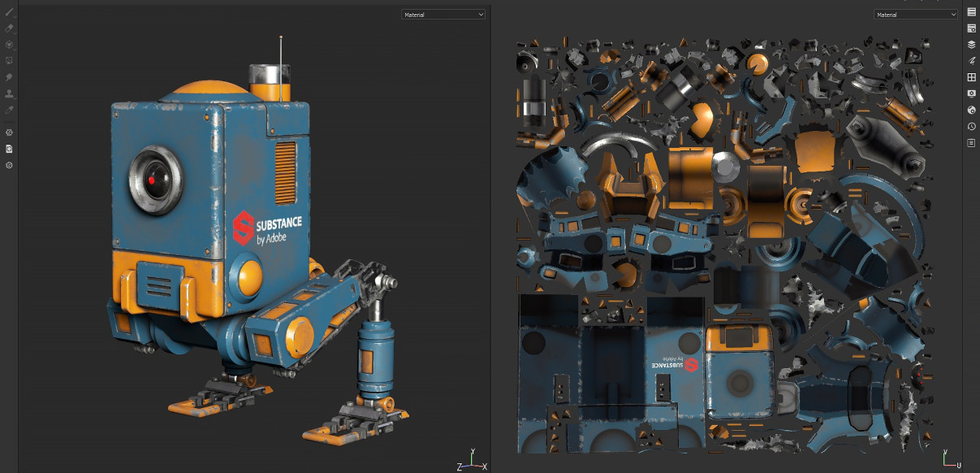
Task: Open the Shelf grid panel
Action: 971,77
